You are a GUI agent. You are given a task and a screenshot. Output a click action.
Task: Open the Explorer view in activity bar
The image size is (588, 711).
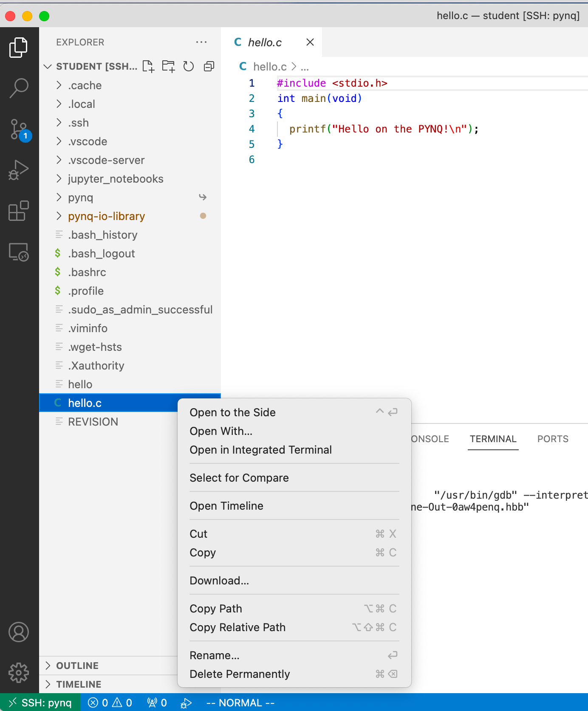[x=19, y=47]
